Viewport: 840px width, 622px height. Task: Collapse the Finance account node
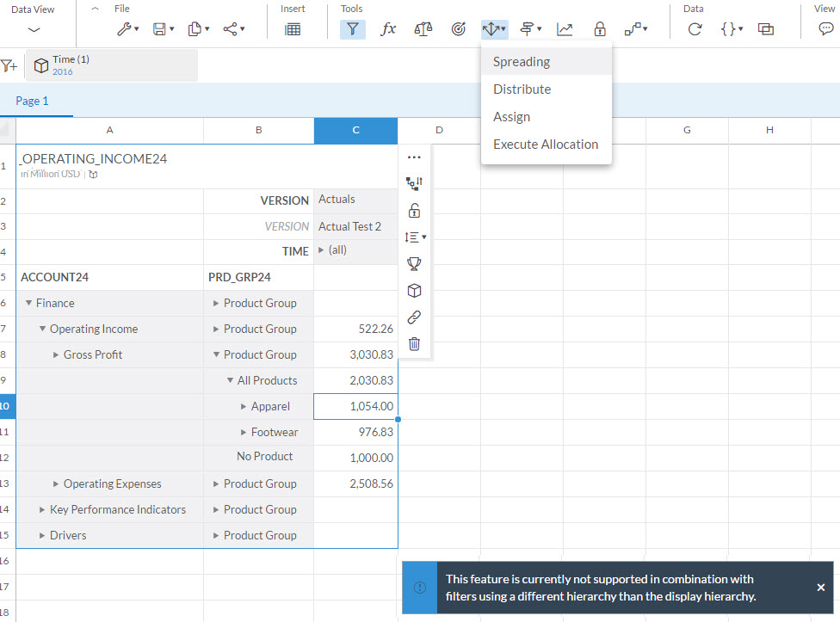[28, 303]
